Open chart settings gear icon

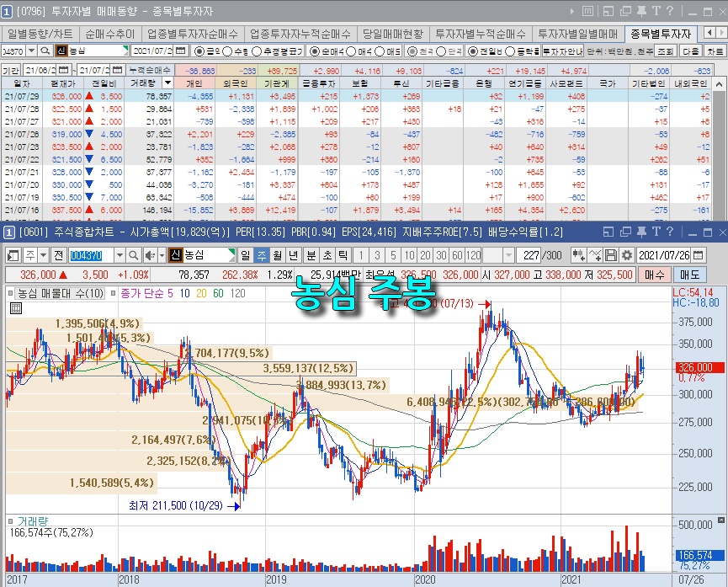(x=627, y=255)
